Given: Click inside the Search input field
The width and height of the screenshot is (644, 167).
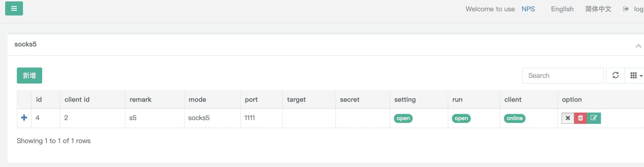Looking at the screenshot, I should coord(563,75).
